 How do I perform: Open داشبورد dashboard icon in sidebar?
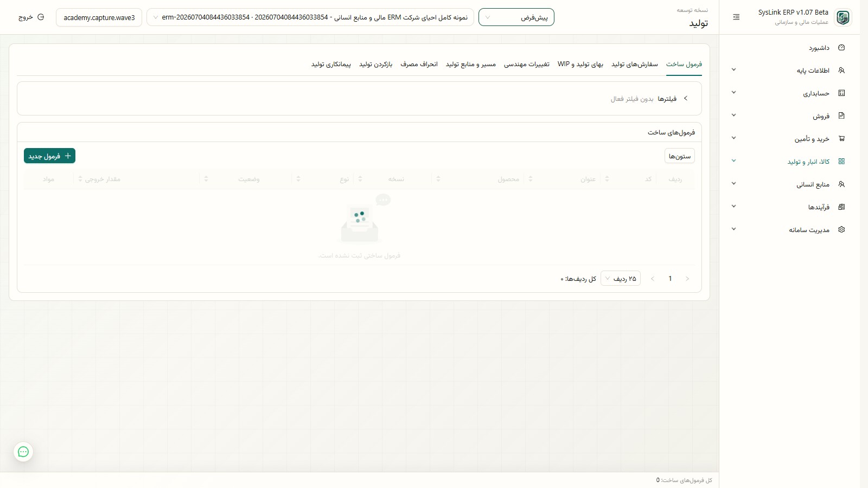point(841,48)
